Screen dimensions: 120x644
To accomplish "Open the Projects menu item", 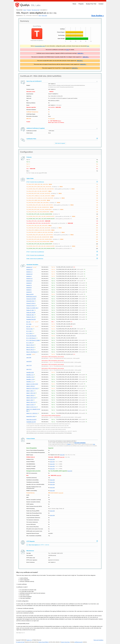I will click(x=81, y=4).
